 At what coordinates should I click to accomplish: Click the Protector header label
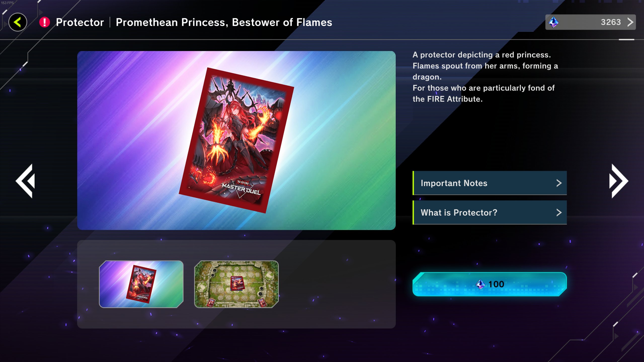pos(80,22)
